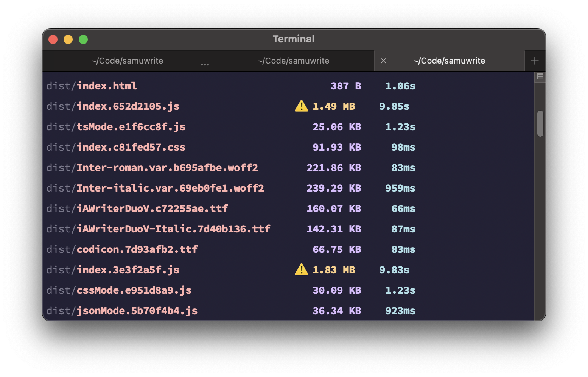Image resolution: width=588 pixels, height=377 pixels.
Task: Click the file name index.html
Action: pos(107,86)
